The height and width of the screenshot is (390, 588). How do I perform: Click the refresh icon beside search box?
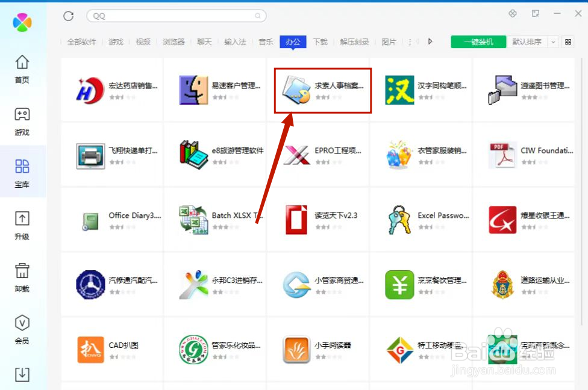tap(68, 16)
